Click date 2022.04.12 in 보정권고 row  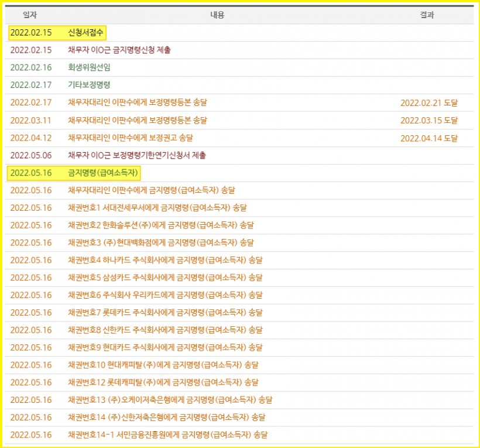31,138
